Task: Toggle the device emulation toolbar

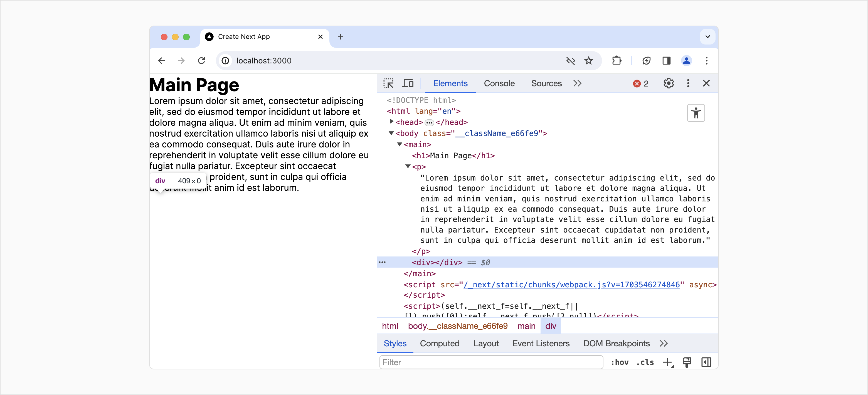Action: 408,83
